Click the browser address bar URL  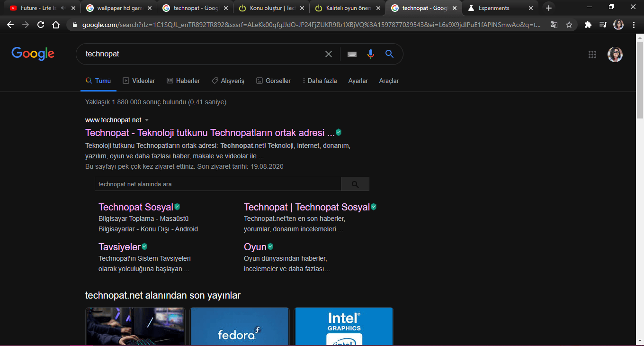tap(312, 25)
